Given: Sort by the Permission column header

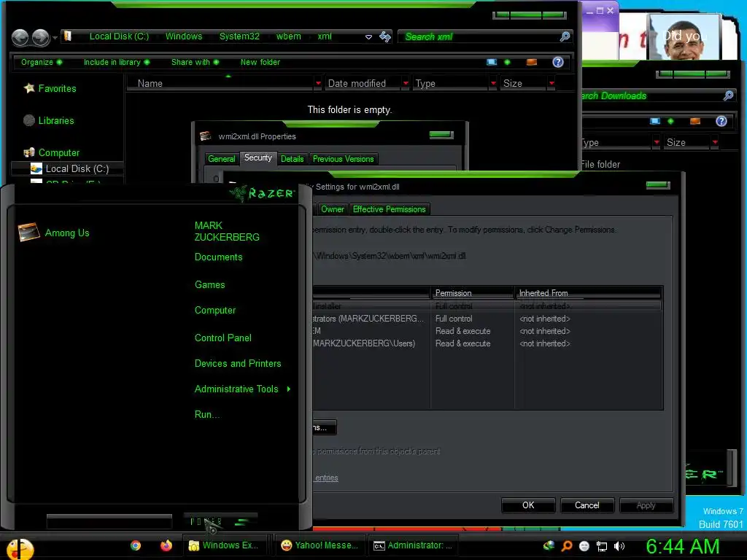Looking at the screenshot, I should pyautogui.click(x=472, y=293).
